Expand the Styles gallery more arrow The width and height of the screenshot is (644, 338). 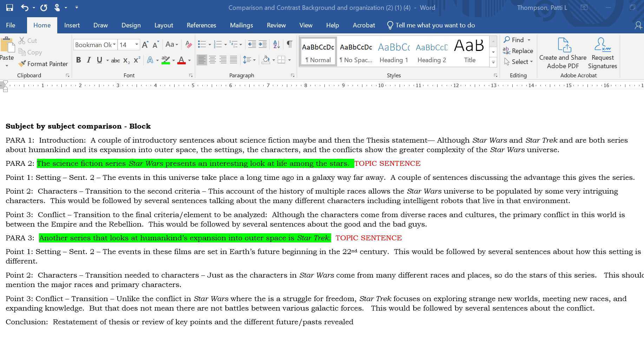click(x=493, y=63)
